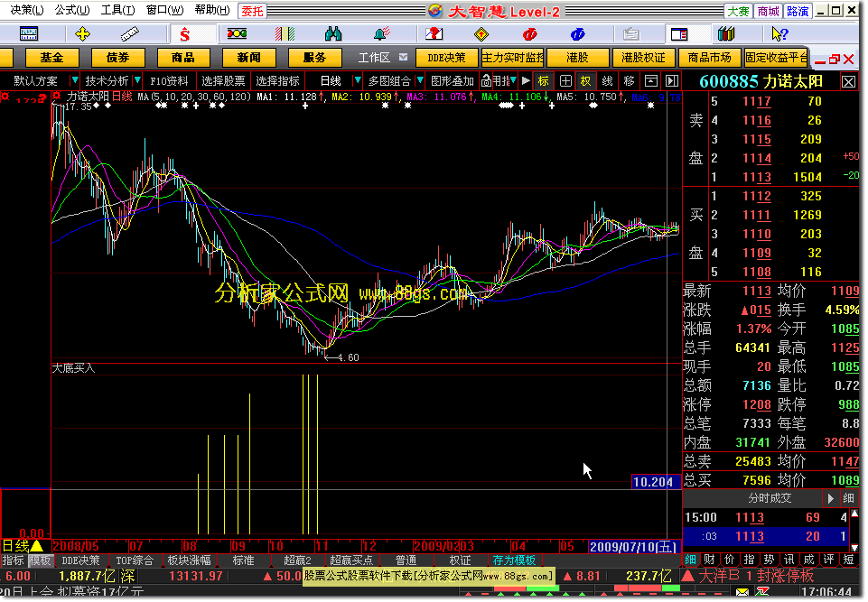The width and height of the screenshot is (868, 602).
Task: Click the books library toolbar icon
Action: (x=726, y=34)
